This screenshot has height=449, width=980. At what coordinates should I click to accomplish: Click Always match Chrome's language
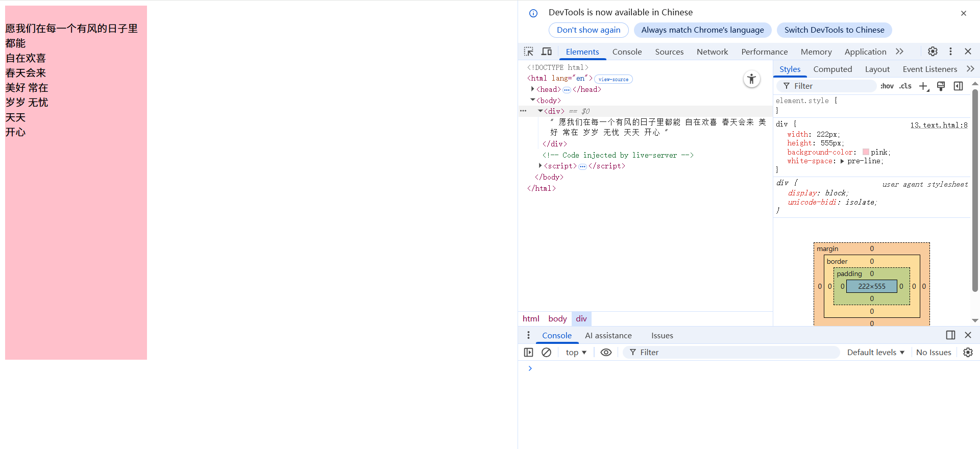pos(702,30)
